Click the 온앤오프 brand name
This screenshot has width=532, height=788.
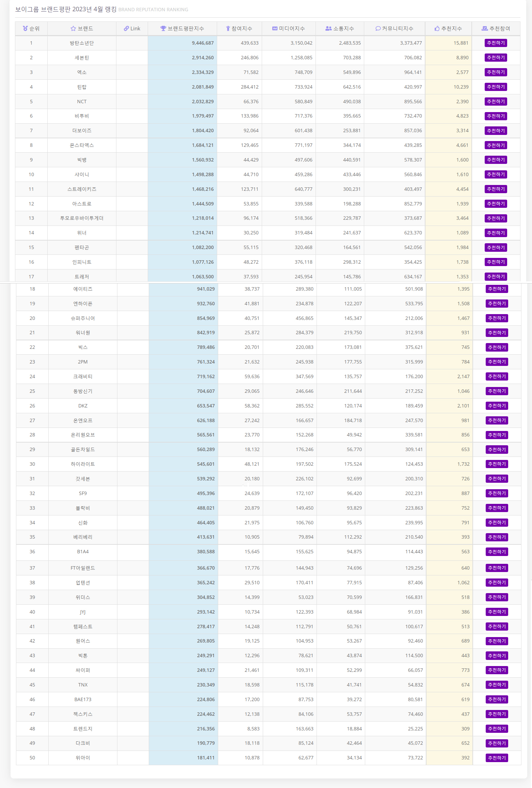[83, 420]
